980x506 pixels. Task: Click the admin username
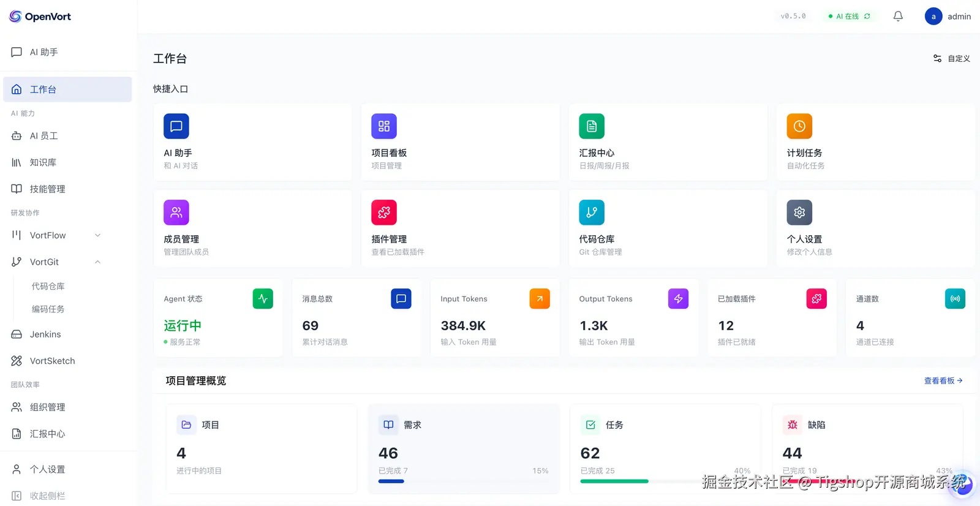pos(959,17)
